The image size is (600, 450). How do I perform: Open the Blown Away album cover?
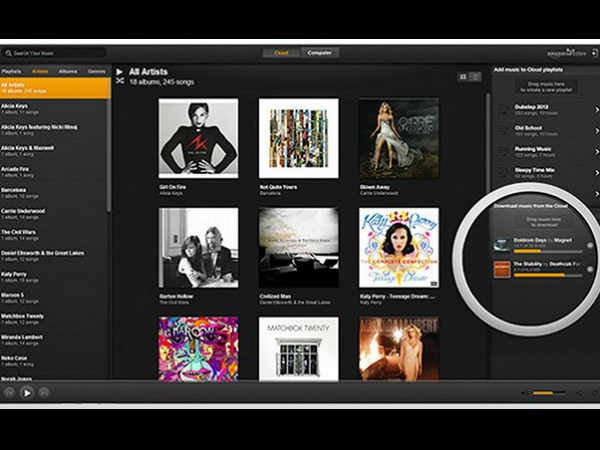(399, 139)
